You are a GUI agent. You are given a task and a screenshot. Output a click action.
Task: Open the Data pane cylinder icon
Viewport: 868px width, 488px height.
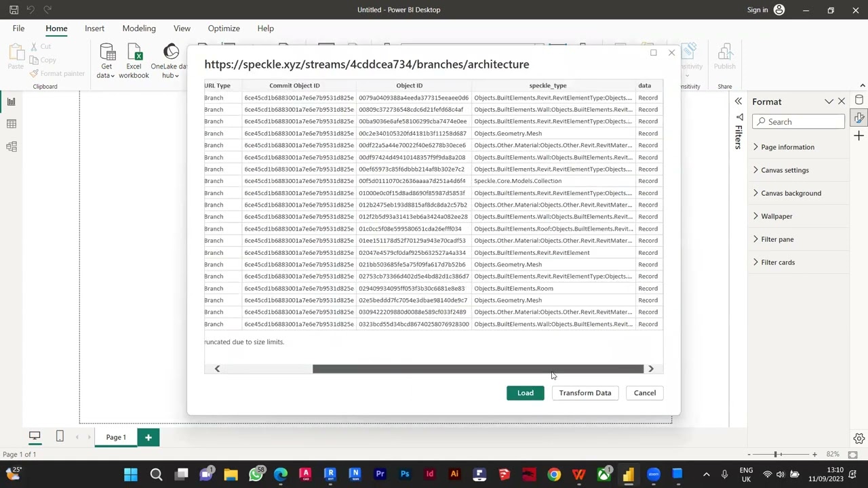(x=859, y=100)
